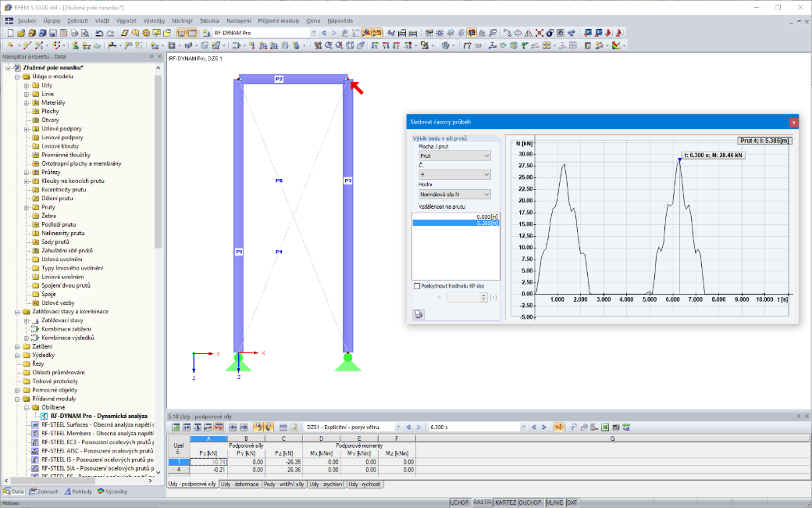Expand the Průřezy tree node
812x508 pixels.
tap(27, 172)
